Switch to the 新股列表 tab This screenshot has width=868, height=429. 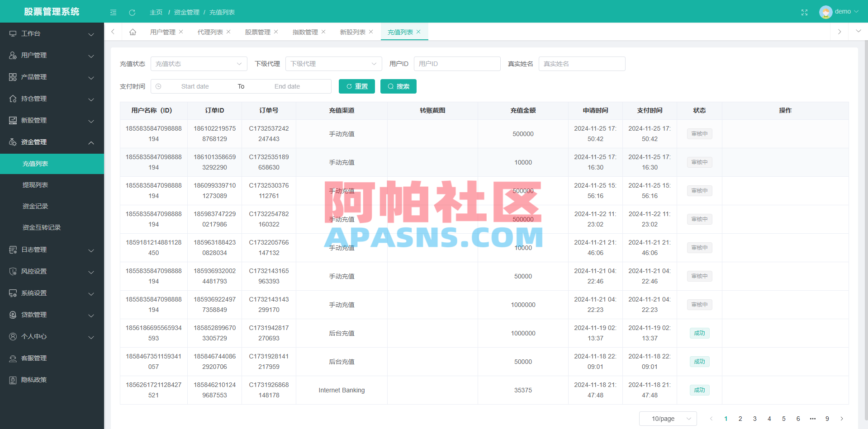tap(353, 32)
